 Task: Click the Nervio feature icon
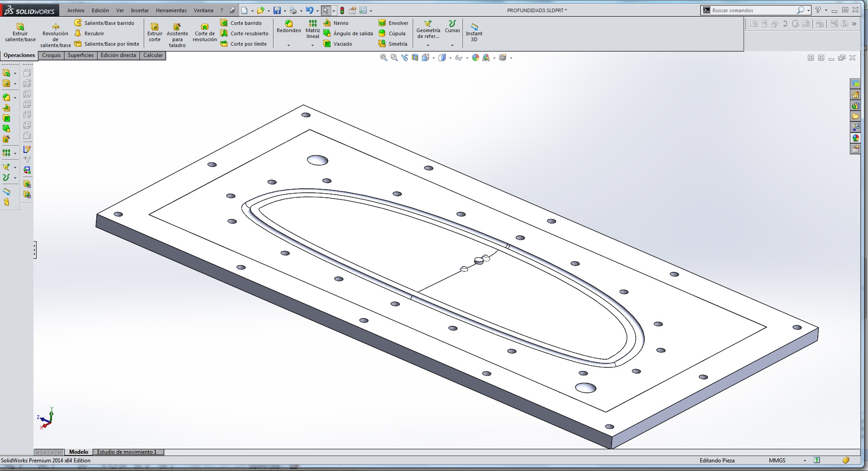[327, 23]
